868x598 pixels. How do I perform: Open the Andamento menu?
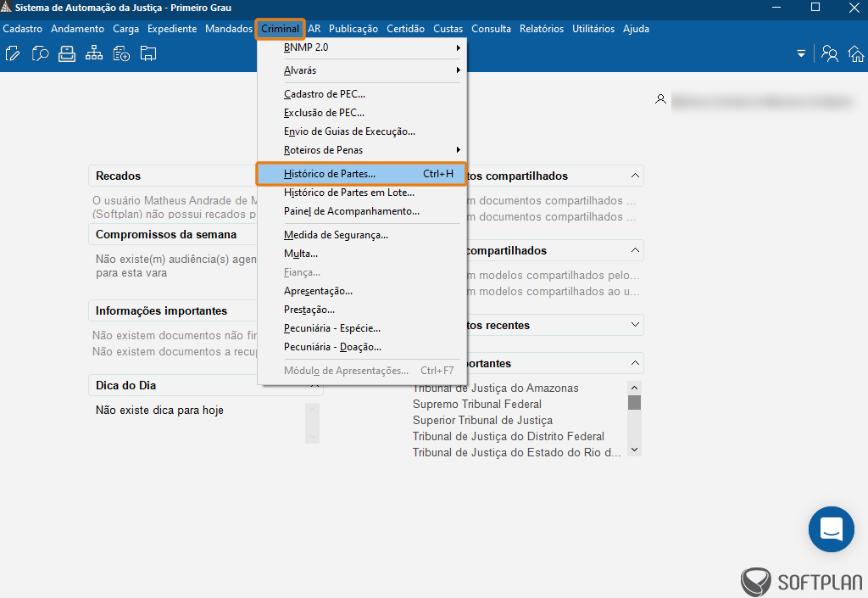[x=77, y=29]
